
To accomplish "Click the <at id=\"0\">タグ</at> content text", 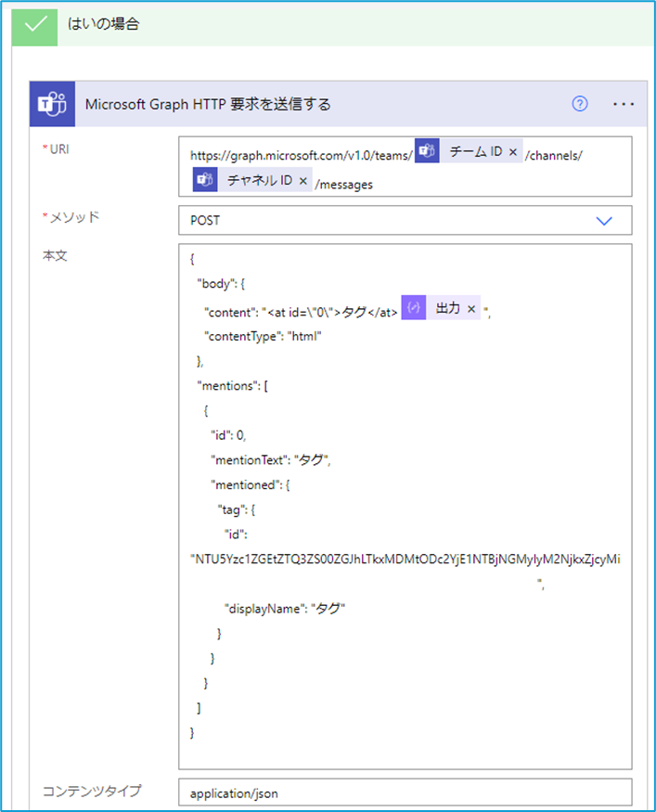I will click(x=332, y=312).
